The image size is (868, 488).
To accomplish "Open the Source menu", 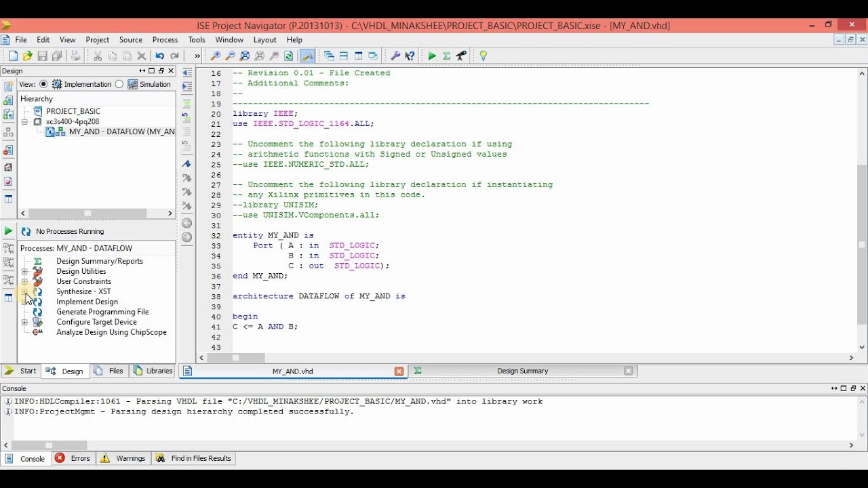I will click(131, 40).
